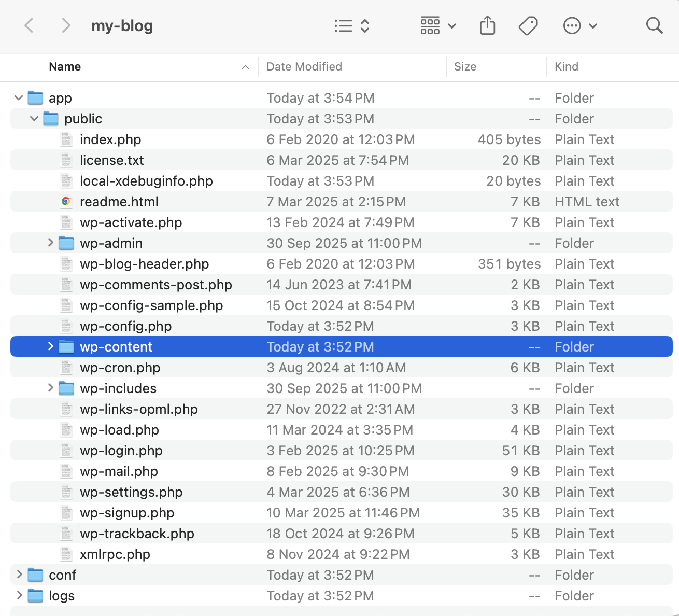
Task: Expand the wp-includes folder
Action: (50, 388)
